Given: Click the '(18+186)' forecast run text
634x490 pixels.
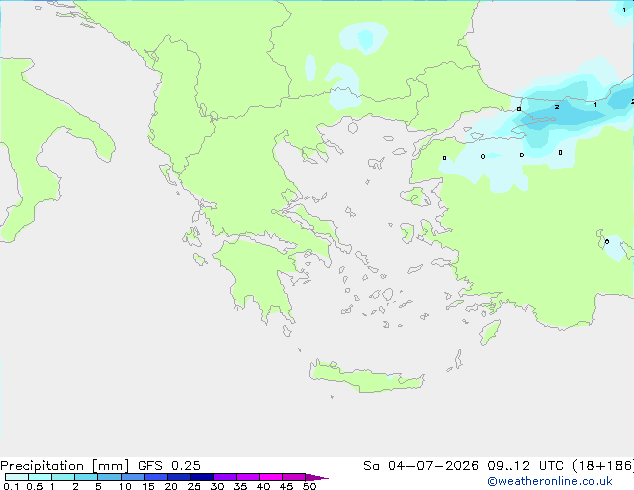Looking at the screenshot, I should coord(603,466).
